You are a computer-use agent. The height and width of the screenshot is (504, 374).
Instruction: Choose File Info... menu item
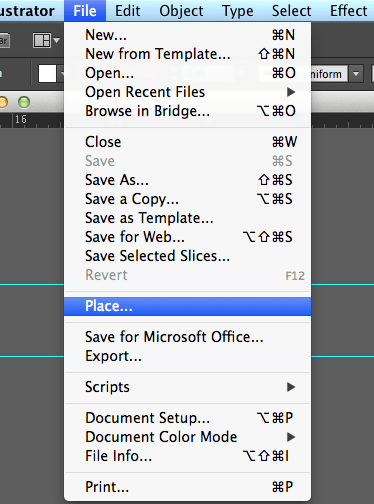(187, 456)
